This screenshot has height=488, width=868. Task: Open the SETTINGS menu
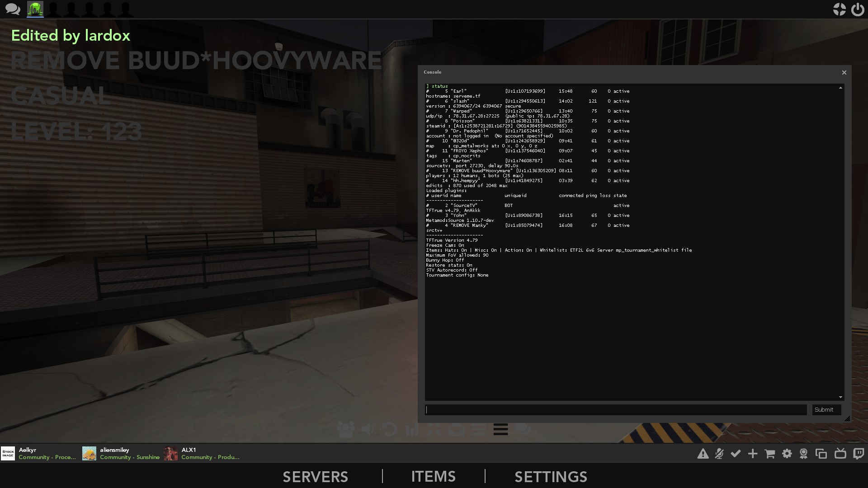pyautogui.click(x=551, y=477)
